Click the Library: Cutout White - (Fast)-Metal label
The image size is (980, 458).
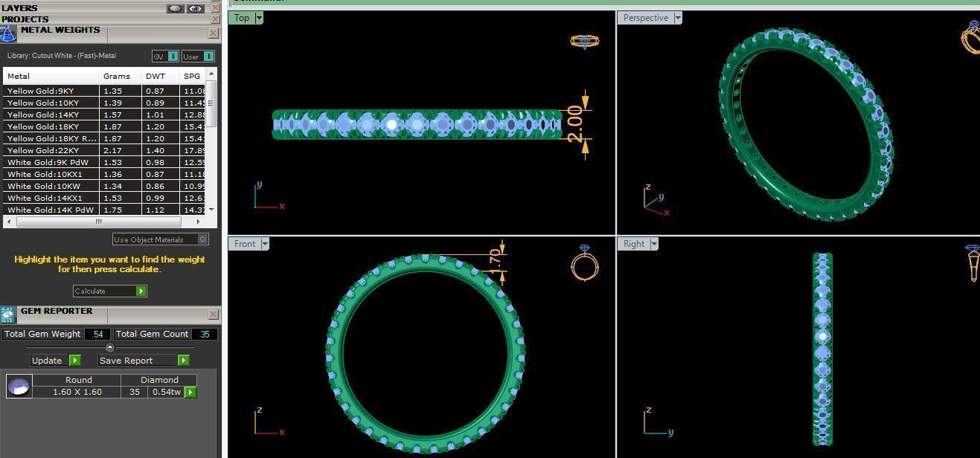click(x=62, y=56)
